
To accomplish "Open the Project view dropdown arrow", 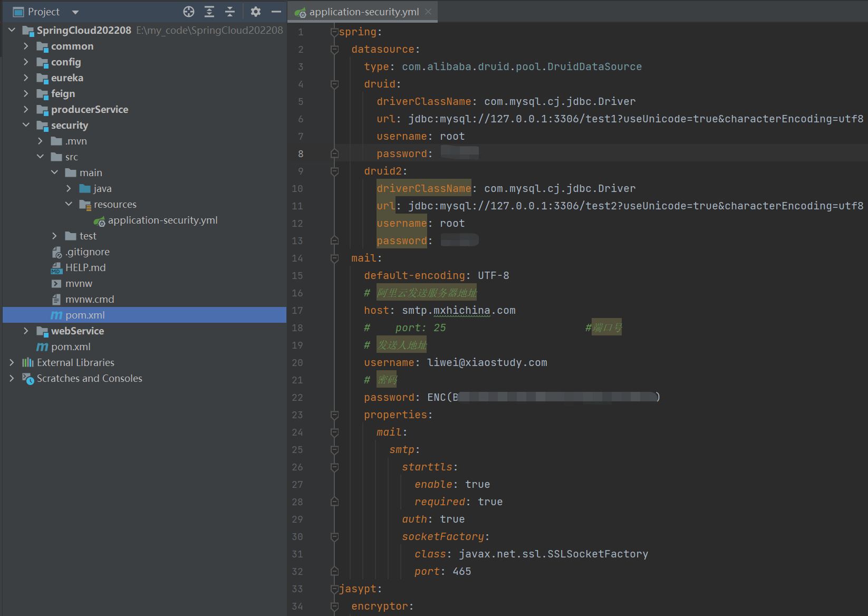I will pyautogui.click(x=75, y=12).
